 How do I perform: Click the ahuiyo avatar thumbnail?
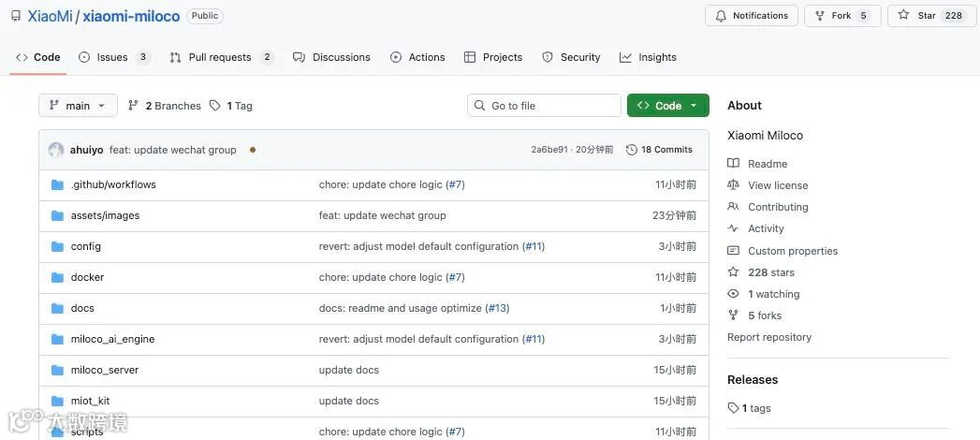(x=56, y=150)
